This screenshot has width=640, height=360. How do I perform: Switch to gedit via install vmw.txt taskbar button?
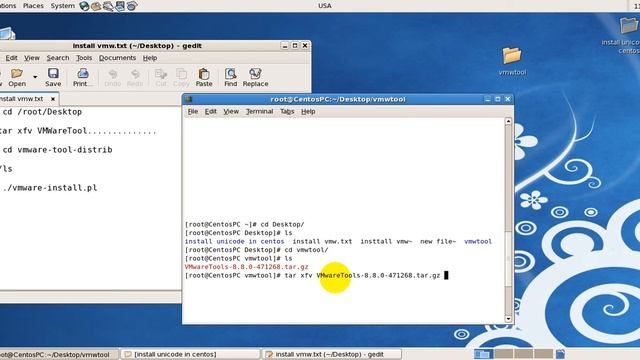332,354
